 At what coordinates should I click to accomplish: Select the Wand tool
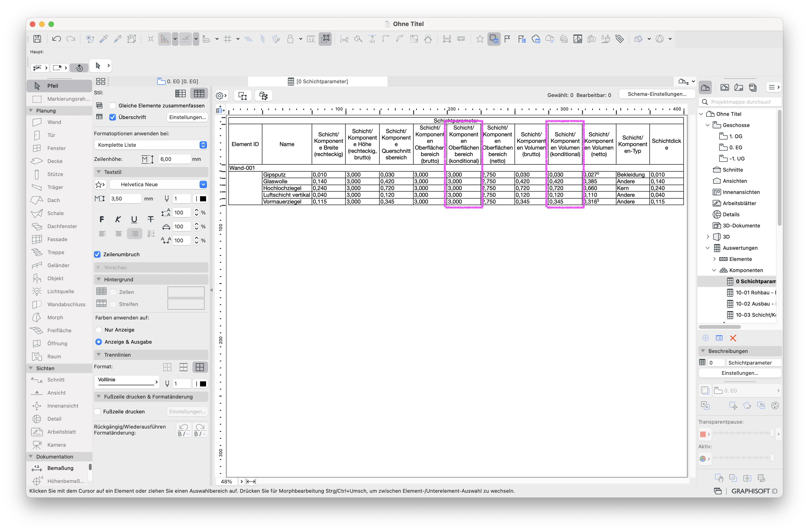[x=60, y=122]
